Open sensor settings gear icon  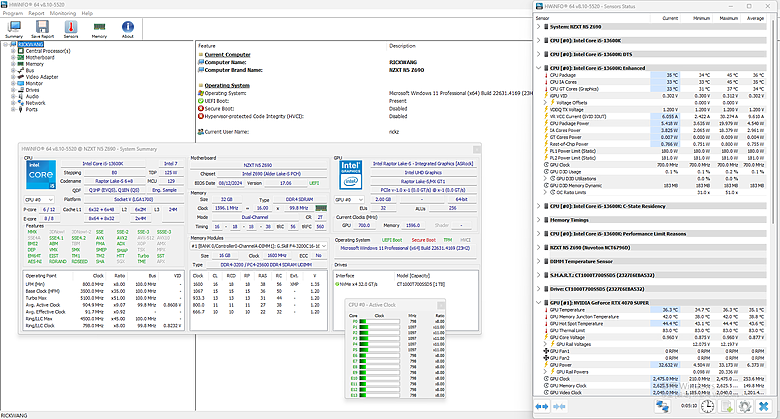point(745,407)
